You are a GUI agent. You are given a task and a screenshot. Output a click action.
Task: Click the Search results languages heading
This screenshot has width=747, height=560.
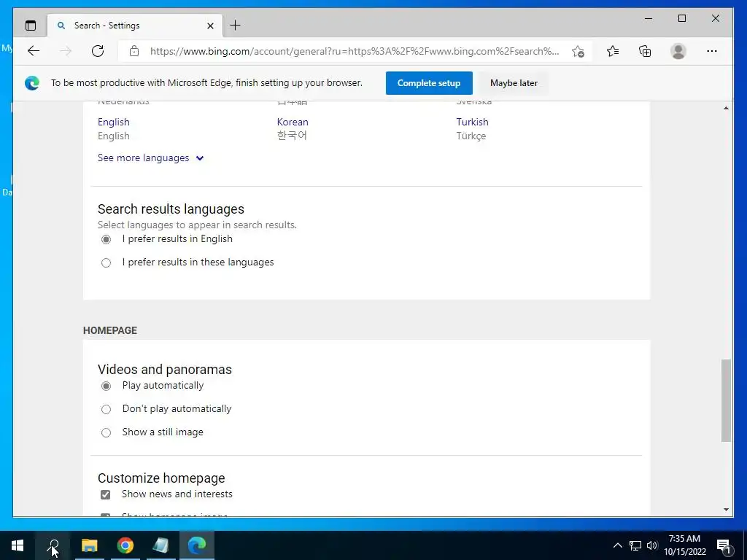pos(171,209)
